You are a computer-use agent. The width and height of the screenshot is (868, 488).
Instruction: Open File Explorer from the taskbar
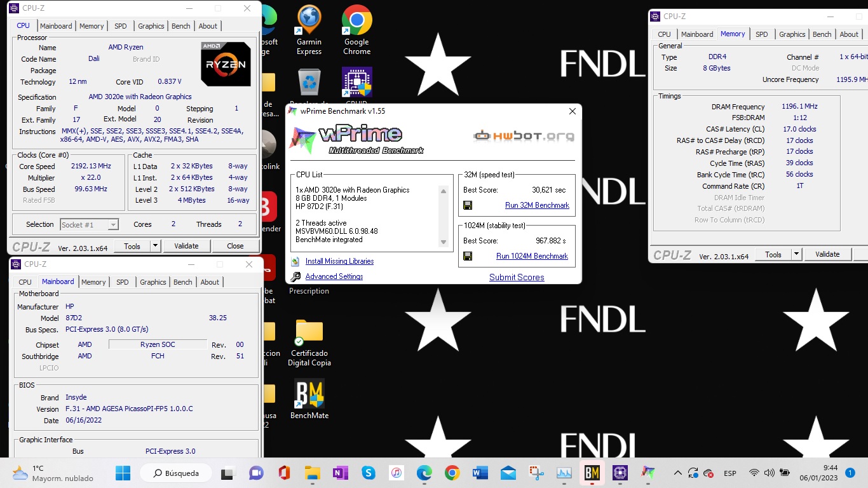[x=312, y=473]
